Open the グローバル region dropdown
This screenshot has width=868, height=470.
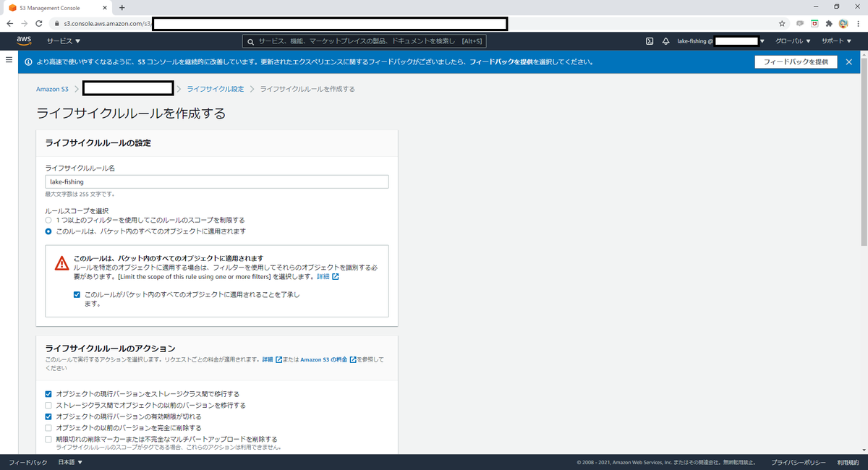click(793, 41)
